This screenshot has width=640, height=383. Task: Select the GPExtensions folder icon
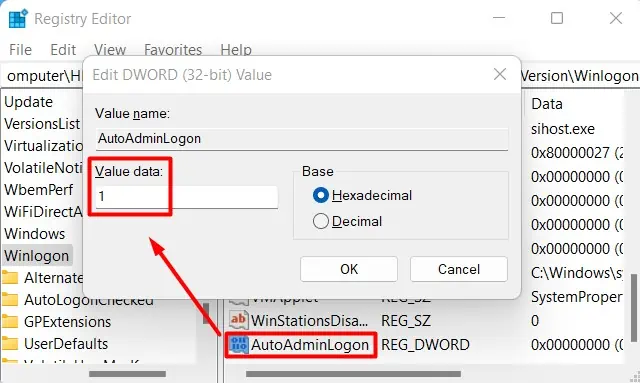10,322
